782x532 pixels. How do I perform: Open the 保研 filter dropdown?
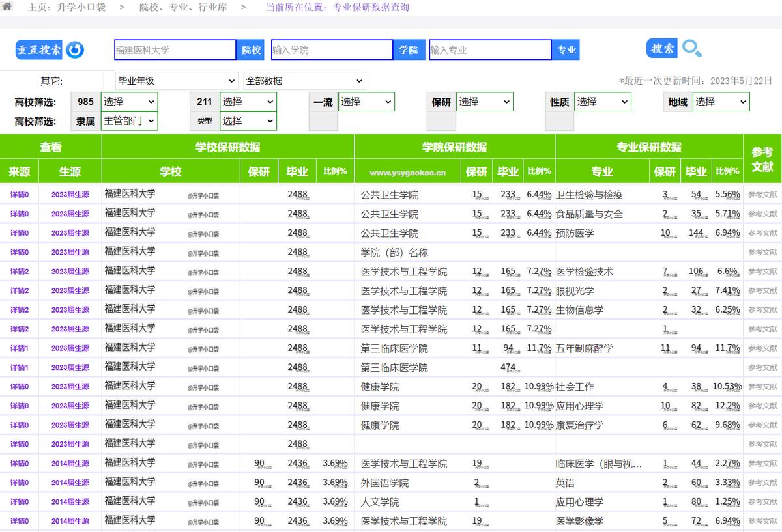484,102
